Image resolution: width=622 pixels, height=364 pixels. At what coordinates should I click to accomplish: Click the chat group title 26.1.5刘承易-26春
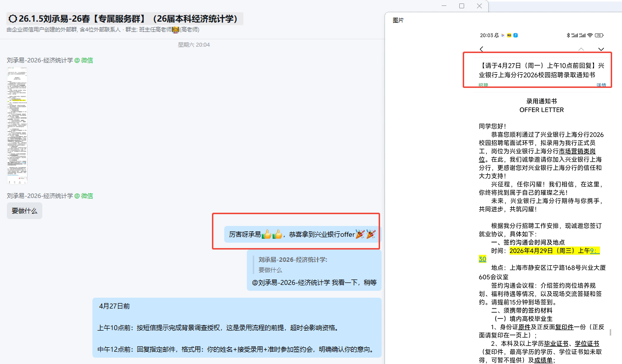(x=125, y=19)
